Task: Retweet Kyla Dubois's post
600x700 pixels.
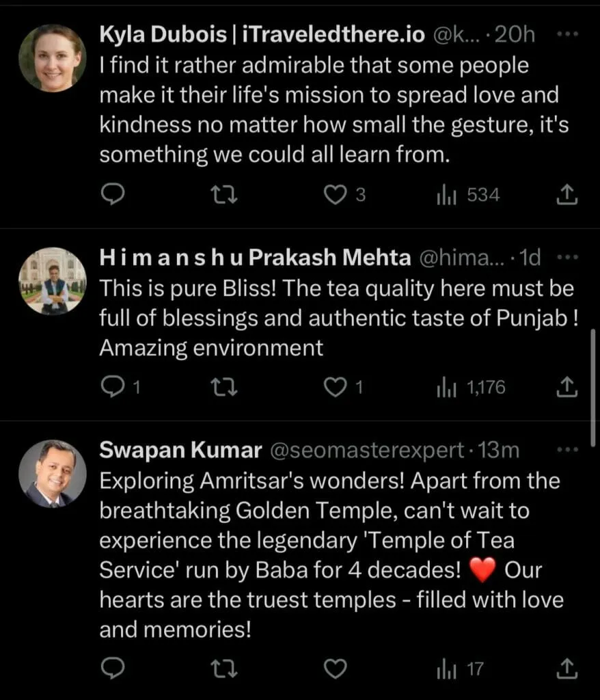Action: tap(223, 195)
